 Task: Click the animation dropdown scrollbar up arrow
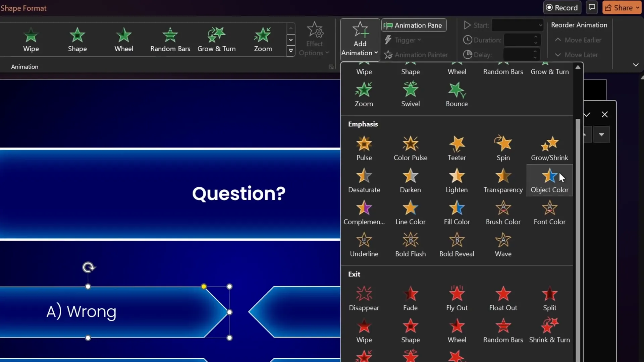point(578,67)
